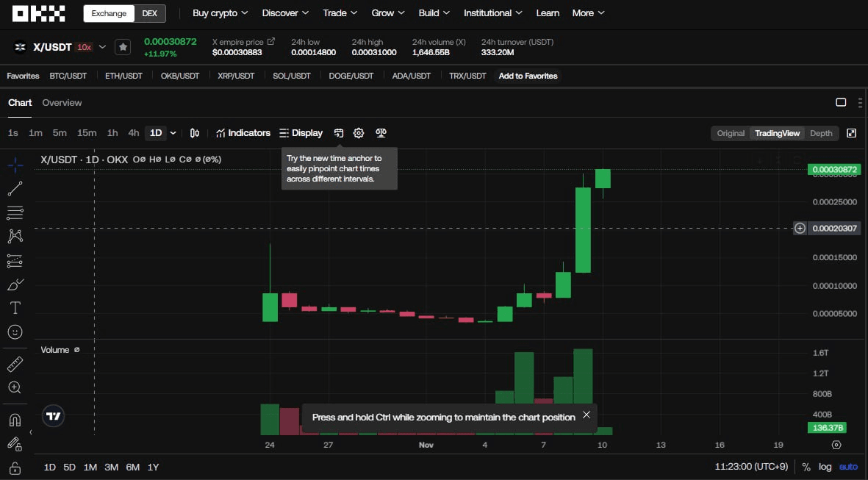Expand Trade menu

click(340, 12)
